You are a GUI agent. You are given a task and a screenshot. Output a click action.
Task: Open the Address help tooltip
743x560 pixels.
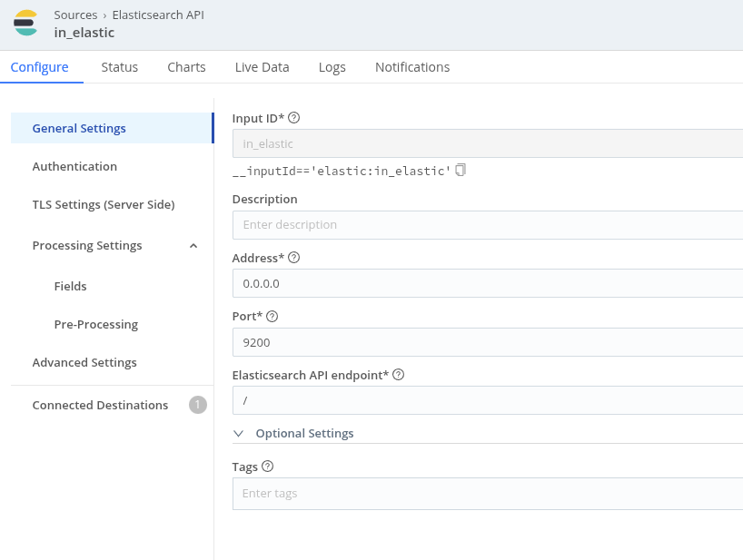[293, 258]
